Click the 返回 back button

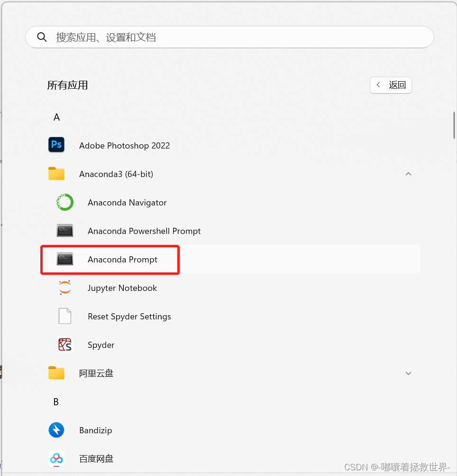coord(391,85)
